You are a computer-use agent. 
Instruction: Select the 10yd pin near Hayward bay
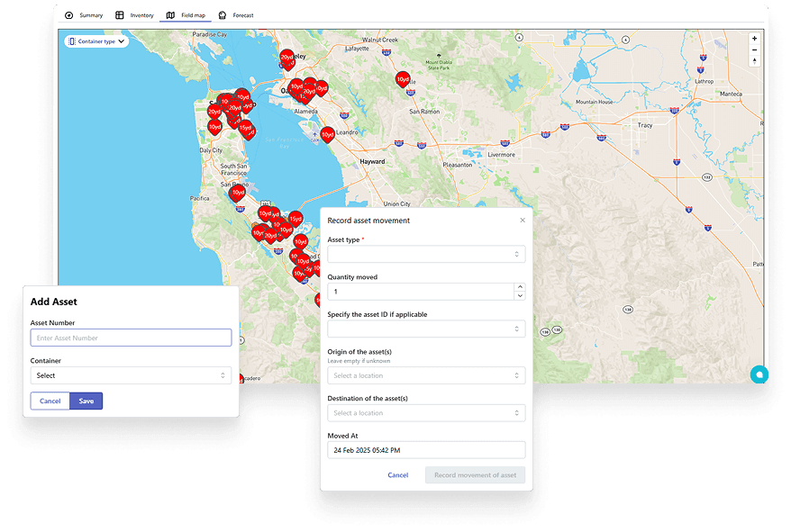point(327,134)
